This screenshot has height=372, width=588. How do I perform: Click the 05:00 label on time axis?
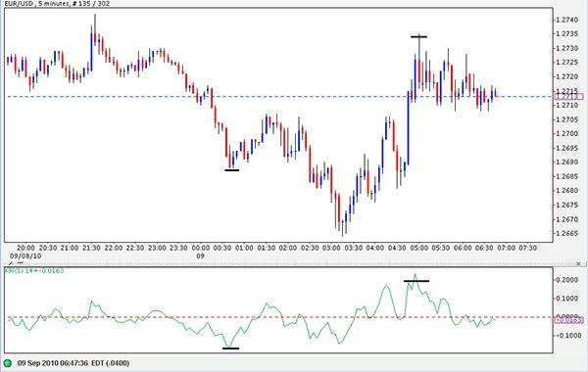(418, 248)
